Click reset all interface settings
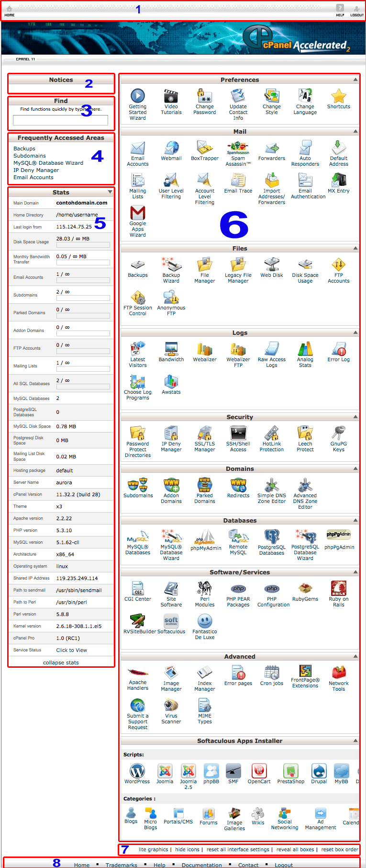The image size is (366, 868). pyautogui.click(x=238, y=849)
